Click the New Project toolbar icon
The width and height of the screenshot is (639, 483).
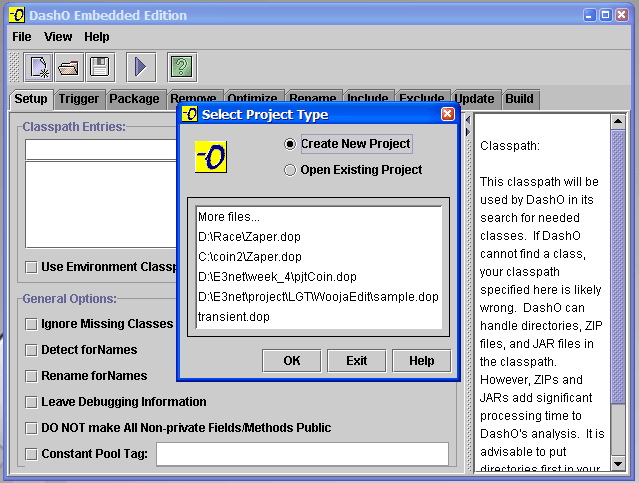click(x=39, y=67)
